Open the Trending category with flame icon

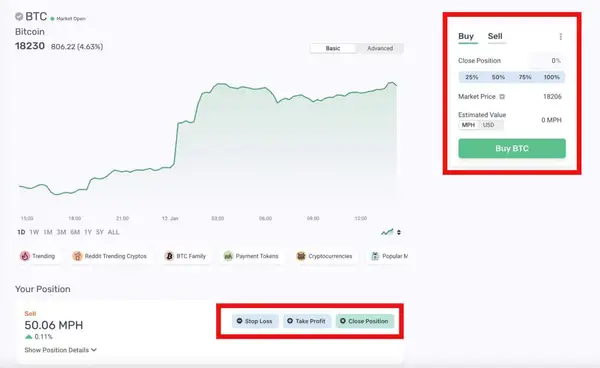click(38, 256)
